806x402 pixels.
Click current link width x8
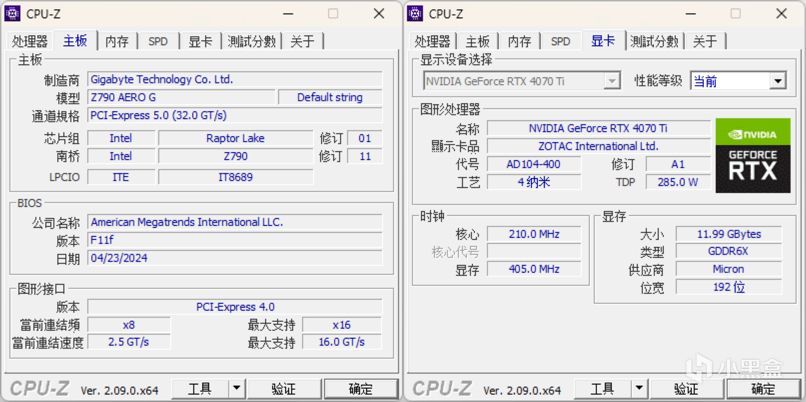[129, 325]
